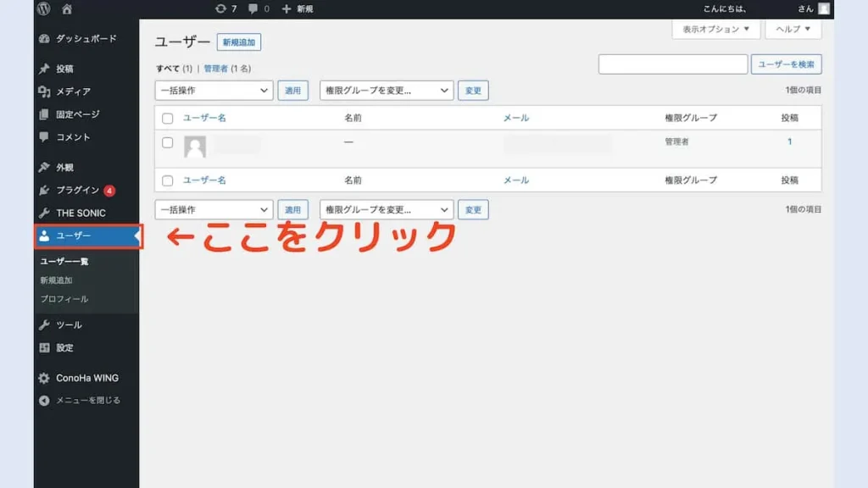Click the profile avatar in admin bar
The image size is (868, 488).
pos(824,8)
